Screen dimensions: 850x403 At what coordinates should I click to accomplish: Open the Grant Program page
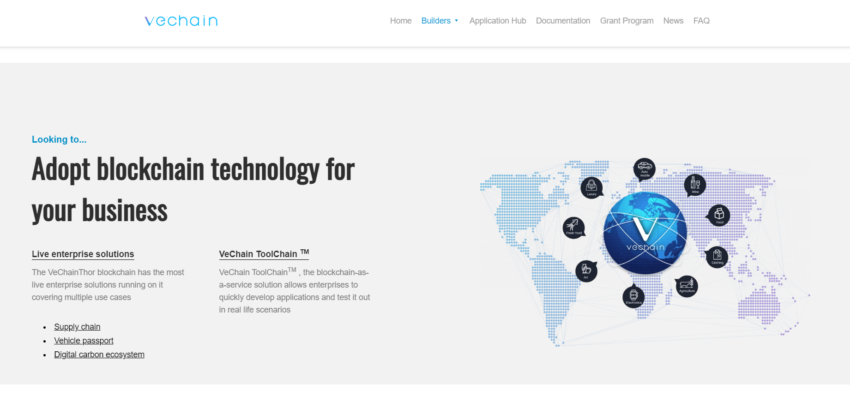627,21
